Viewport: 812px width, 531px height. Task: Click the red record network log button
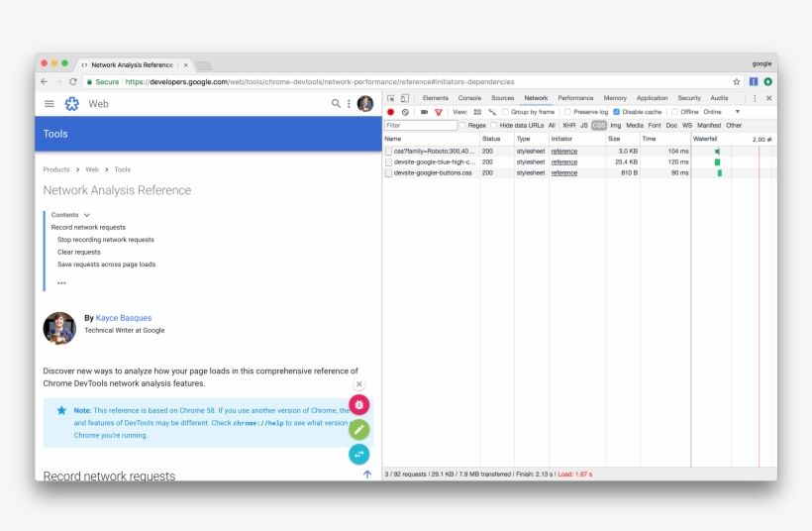[390, 112]
